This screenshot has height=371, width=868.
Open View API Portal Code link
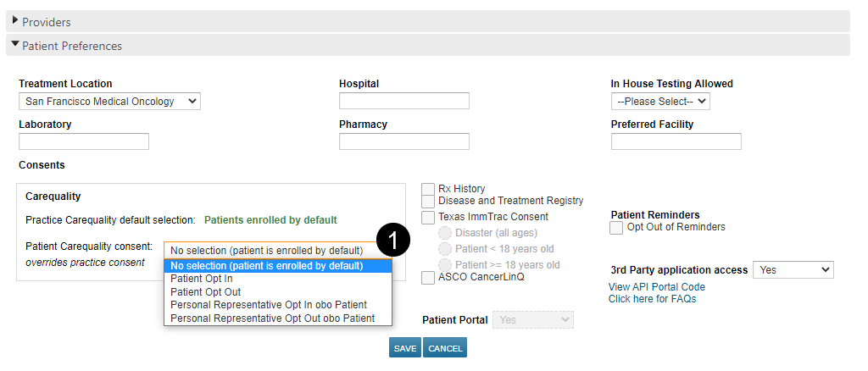pos(657,287)
